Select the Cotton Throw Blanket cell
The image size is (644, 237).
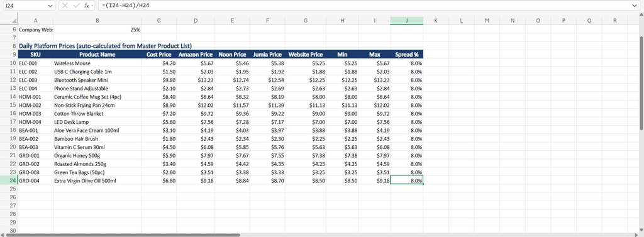[x=97, y=113]
